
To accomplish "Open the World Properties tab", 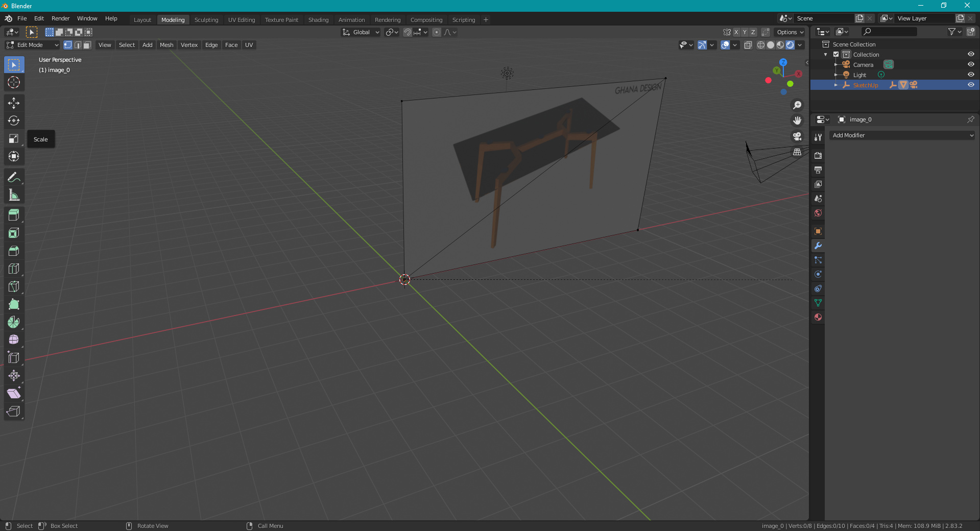I will (818, 213).
